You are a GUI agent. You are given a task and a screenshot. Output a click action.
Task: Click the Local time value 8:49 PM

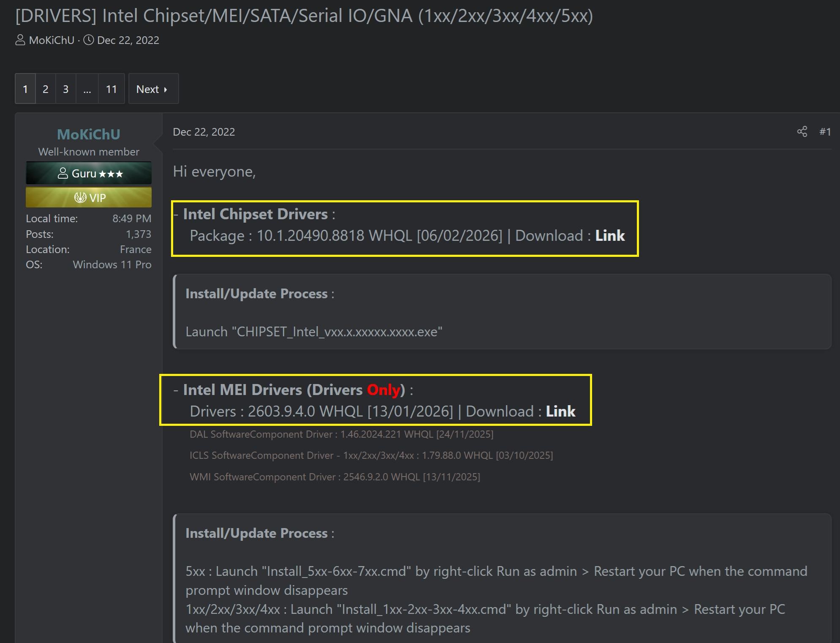132,218
